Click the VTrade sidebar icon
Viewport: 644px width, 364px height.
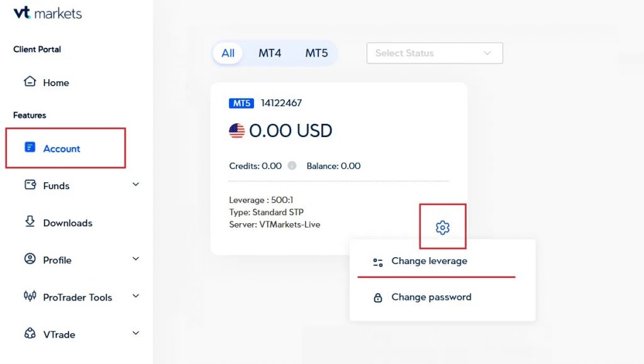[30, 333]
